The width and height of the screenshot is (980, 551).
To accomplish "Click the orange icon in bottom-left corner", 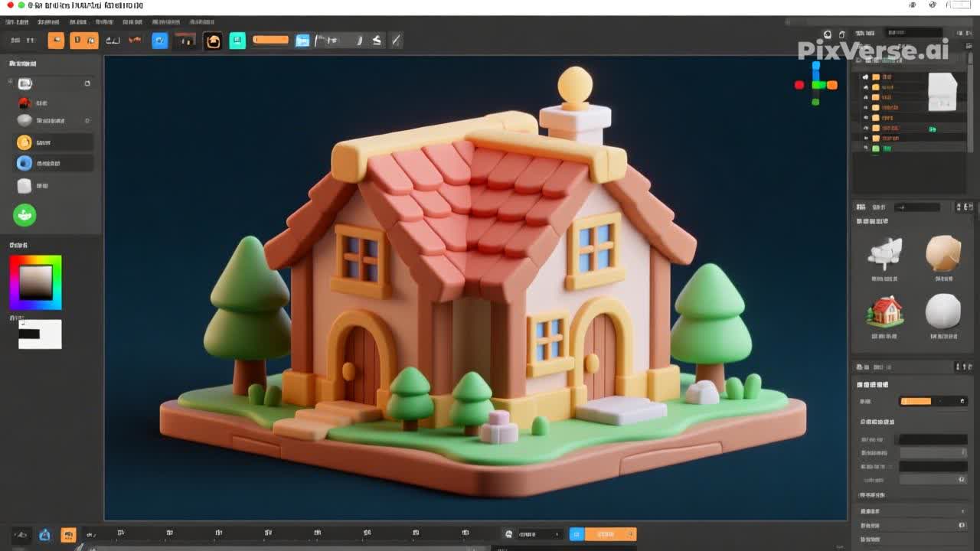I will point(68,535).
